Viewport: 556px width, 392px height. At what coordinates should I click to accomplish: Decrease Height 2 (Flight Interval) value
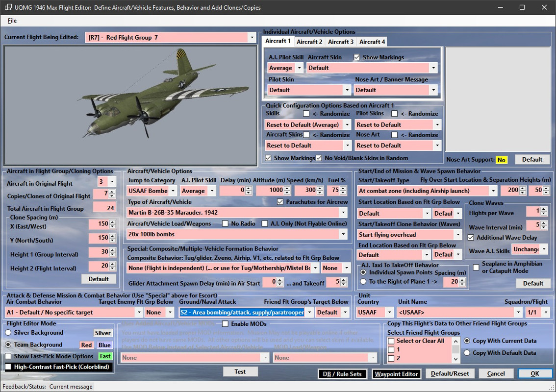tap(112, 269)
